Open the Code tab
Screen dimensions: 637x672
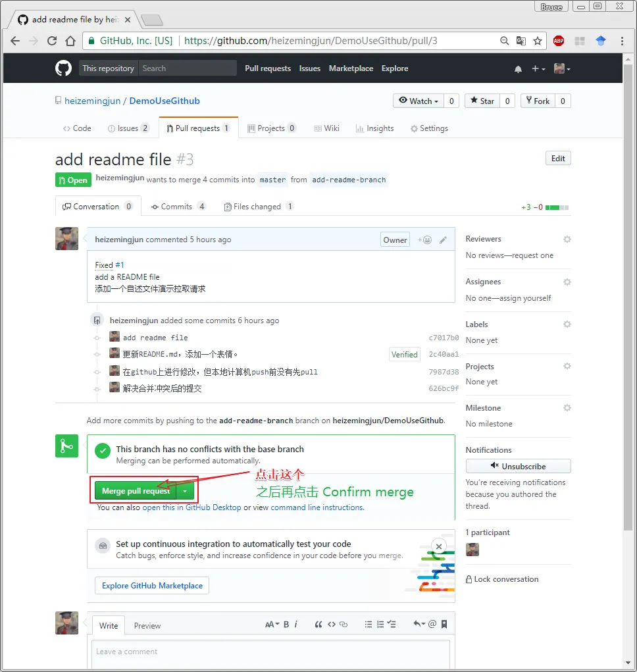(77, 128)
